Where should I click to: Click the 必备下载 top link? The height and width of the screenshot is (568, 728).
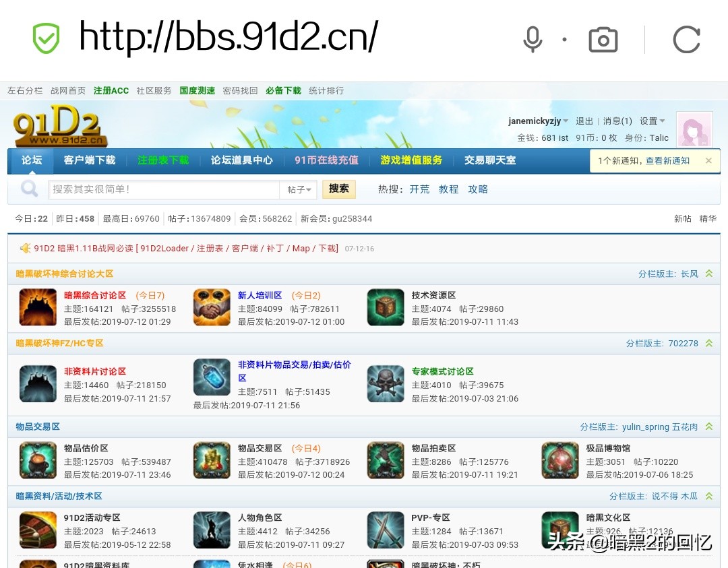pos(283,90)
